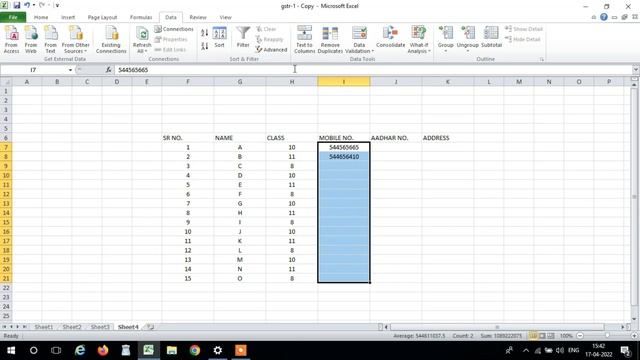Toggle the Filter button
Viewport: 640px width, 360px height.
click(x=243, y=38)
